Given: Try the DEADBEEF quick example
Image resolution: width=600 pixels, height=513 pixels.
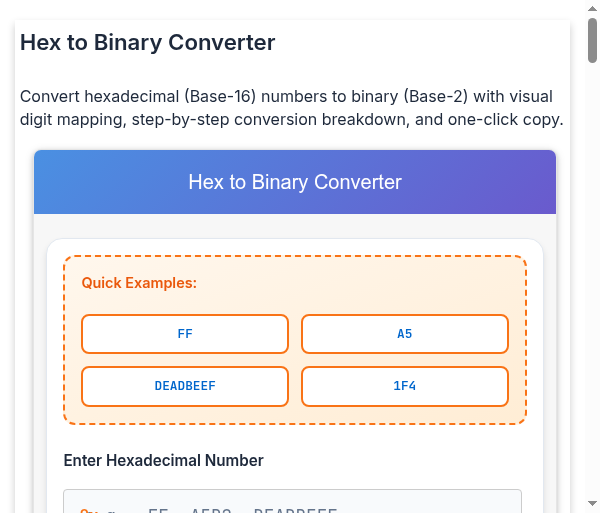Looking at the screenshot, I should (185, 386).
